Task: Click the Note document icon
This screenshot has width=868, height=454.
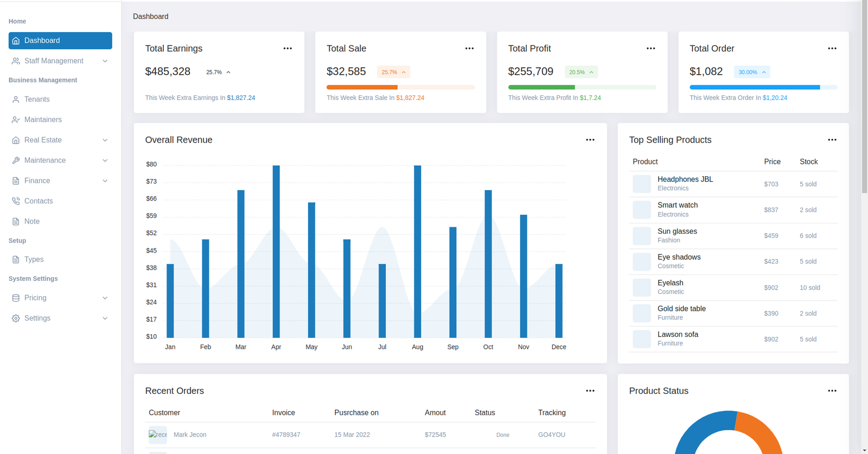Action: pos(16,221)
